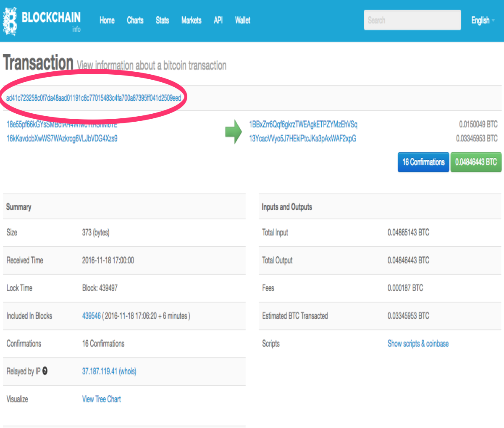Open the API menu item
The image size is (504, 428).
[218, 20]
